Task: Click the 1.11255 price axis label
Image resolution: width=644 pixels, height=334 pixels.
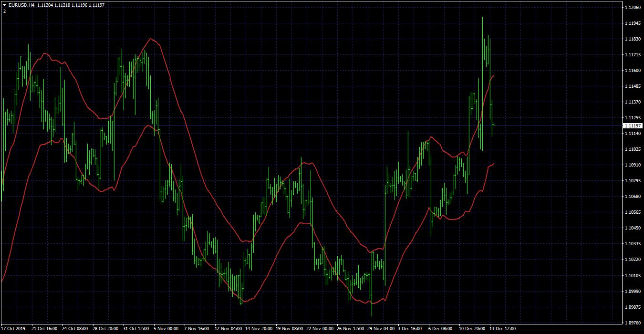Action: pyautogui.click(x=633, y=118)
